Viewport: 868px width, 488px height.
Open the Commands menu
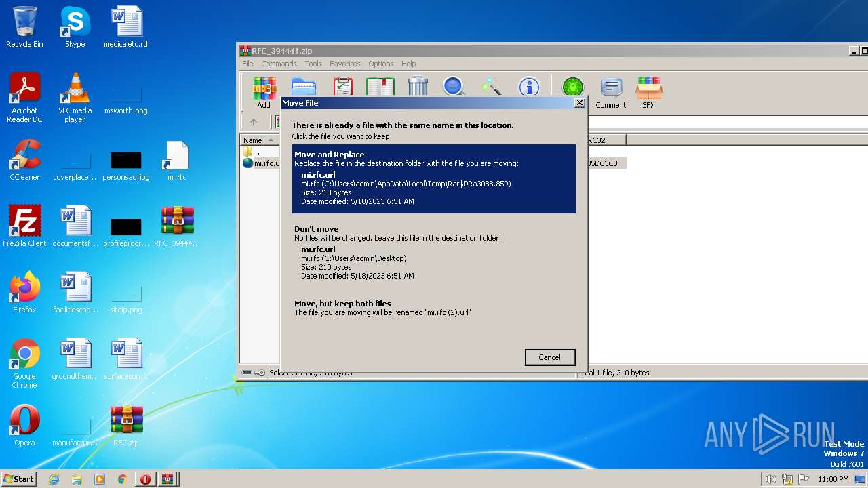tap(279, 64)
